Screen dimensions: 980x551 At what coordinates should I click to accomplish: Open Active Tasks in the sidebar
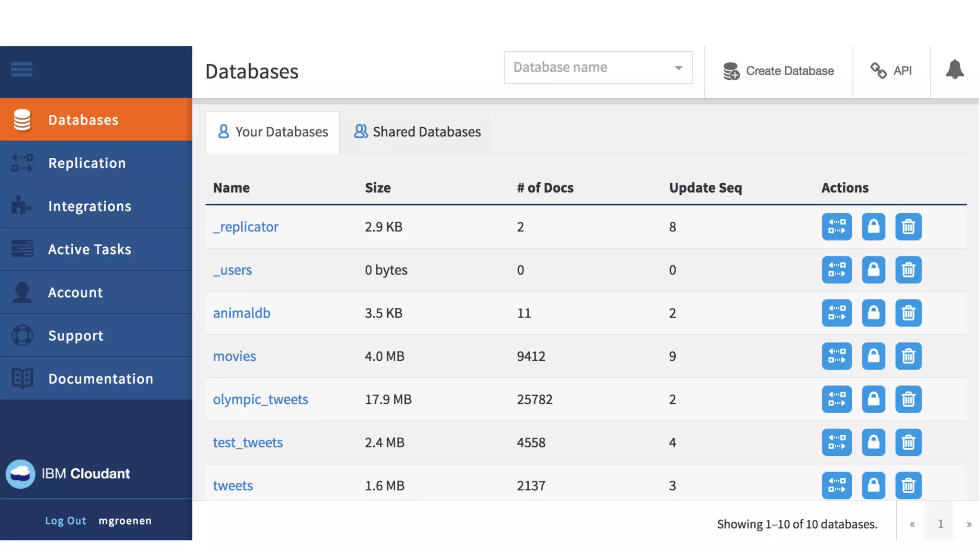(x=89, y=249)
